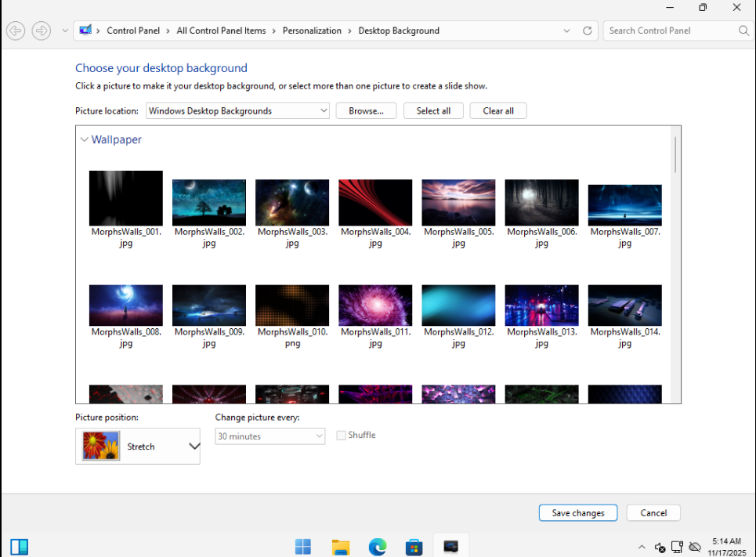Collapse the Wallpaper group

pos(84,140)
